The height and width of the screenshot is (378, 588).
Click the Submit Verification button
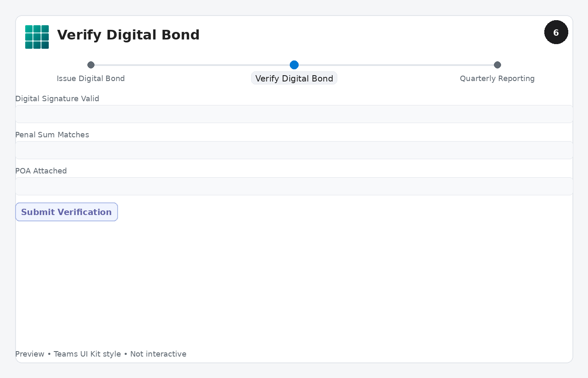pyautogui.click(x=66, y=212)
